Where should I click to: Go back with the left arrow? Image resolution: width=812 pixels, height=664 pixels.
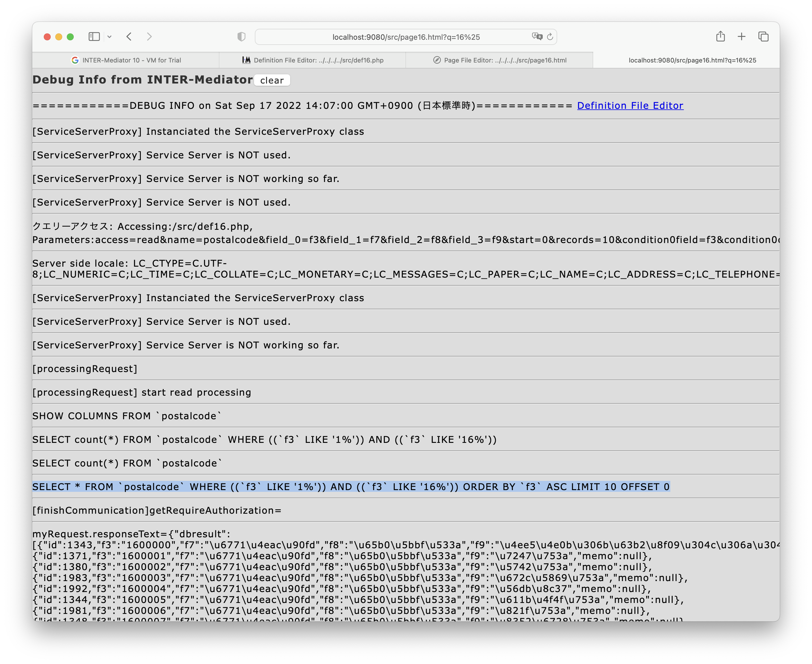pyautogui.click(x=129, y=37)
